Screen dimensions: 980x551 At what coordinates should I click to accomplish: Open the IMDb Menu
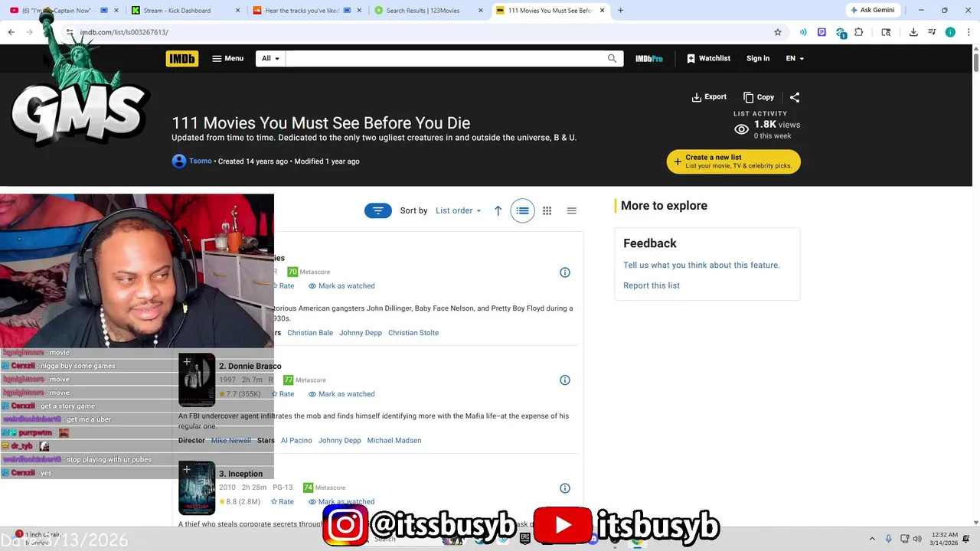[x=227, y=58]
